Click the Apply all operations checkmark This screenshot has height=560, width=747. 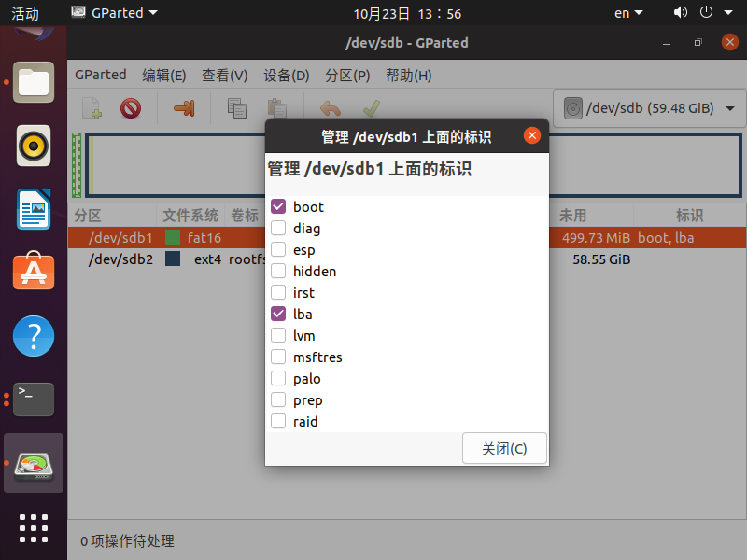pos(371,108)
